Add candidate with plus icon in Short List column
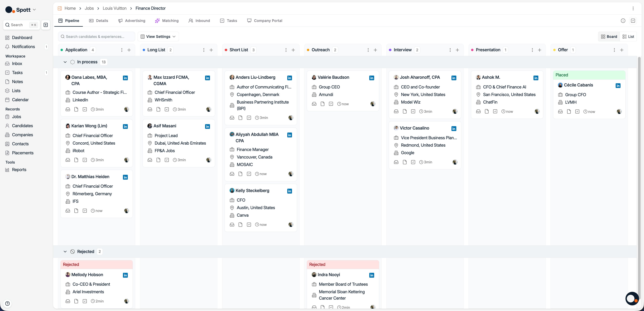644x311 pixels. (x=293, y=50)
